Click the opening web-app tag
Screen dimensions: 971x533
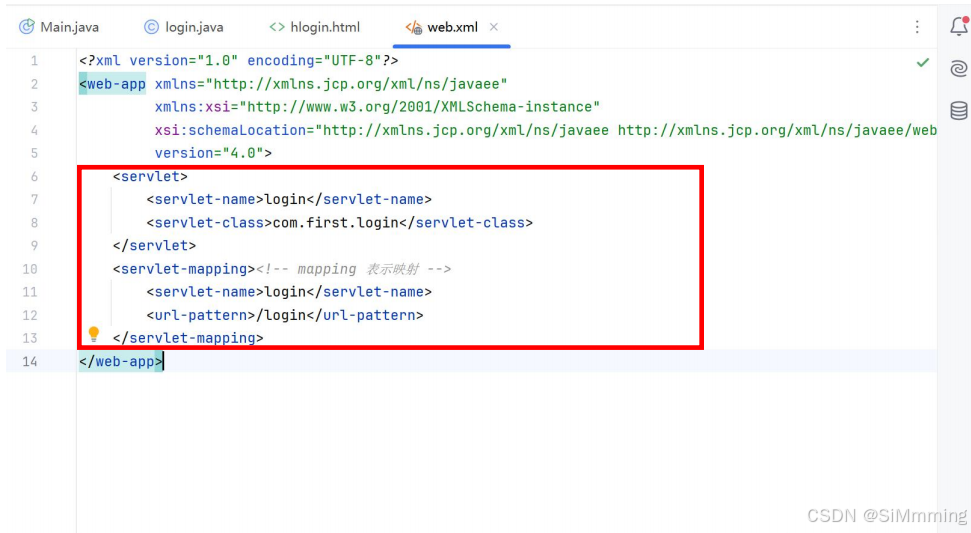113,84
